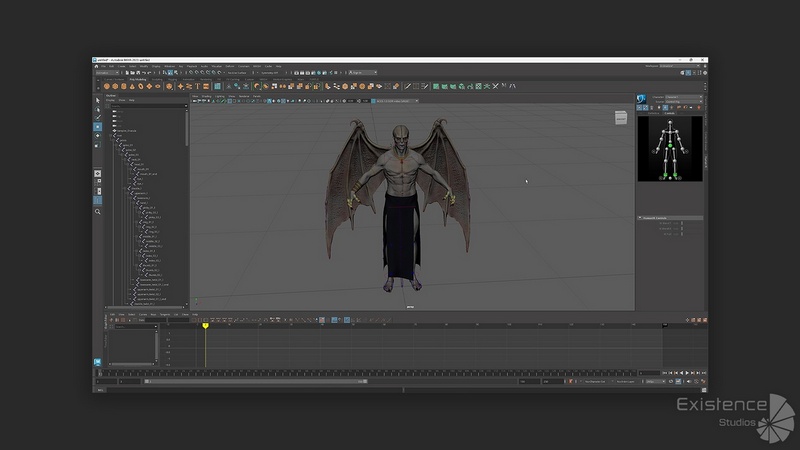Open the Character dropdown in HumanIK
This screenshot has width=800, height=450.
(x=683, y=97)
